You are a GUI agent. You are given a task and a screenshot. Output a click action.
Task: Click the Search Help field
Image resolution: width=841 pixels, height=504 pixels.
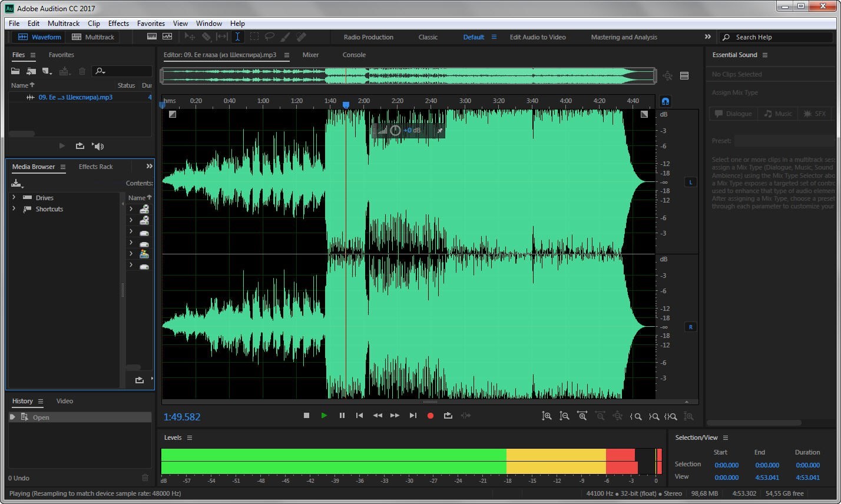[x=776, y=37]
